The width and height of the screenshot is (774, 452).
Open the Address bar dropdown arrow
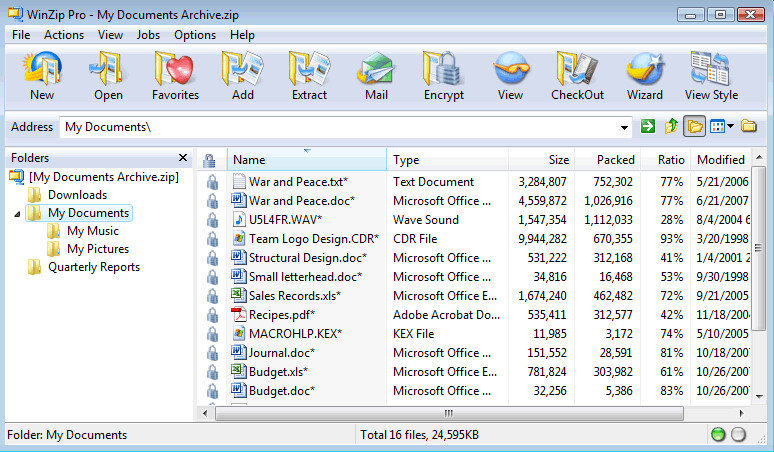tap(624, 127)
